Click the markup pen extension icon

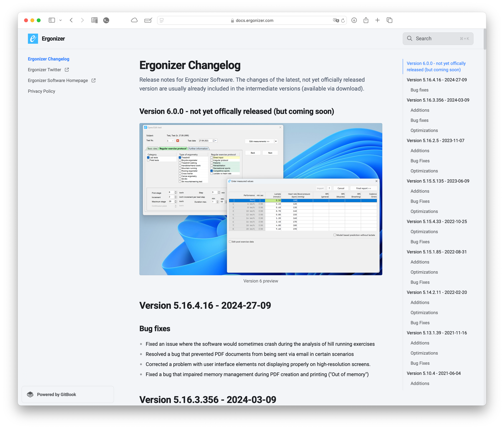tap(148, 20)
